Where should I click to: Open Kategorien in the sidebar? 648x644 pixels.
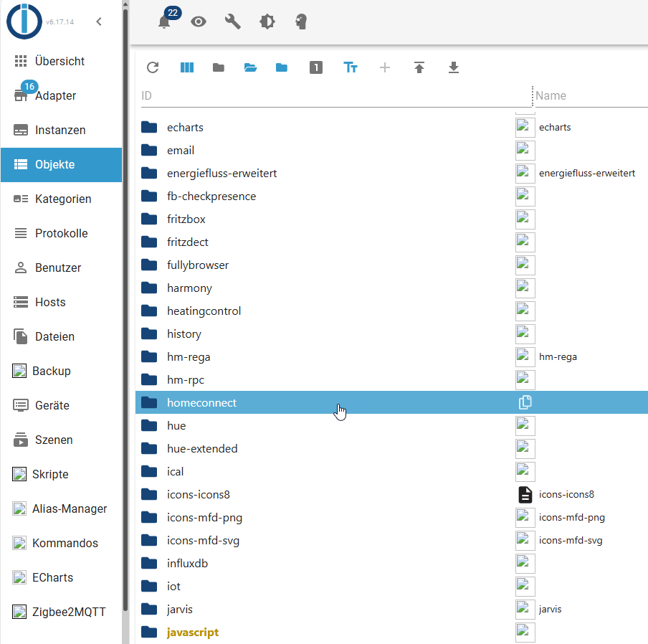tap(61, 199)
